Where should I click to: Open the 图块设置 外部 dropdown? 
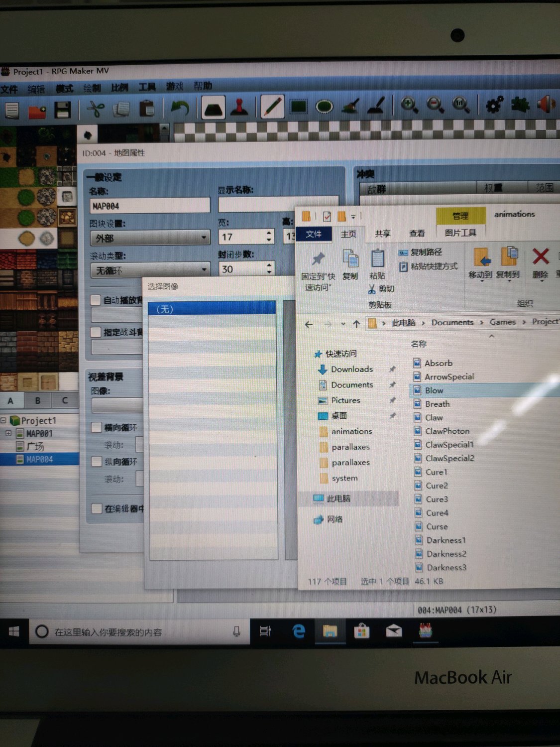coord(150,238)
